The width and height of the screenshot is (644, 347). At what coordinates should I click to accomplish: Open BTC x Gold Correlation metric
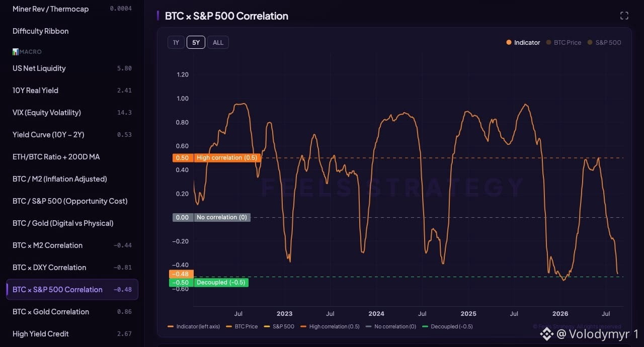pyautogui.click(x=72, y=311)
